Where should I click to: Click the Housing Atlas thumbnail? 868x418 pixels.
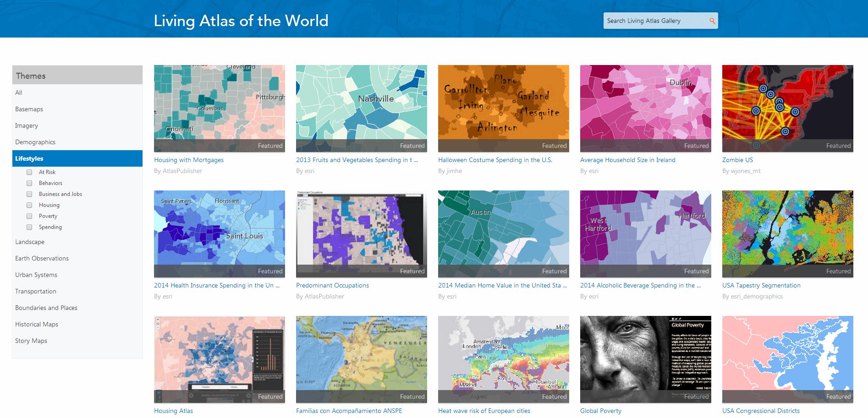[x=220, y=359]
